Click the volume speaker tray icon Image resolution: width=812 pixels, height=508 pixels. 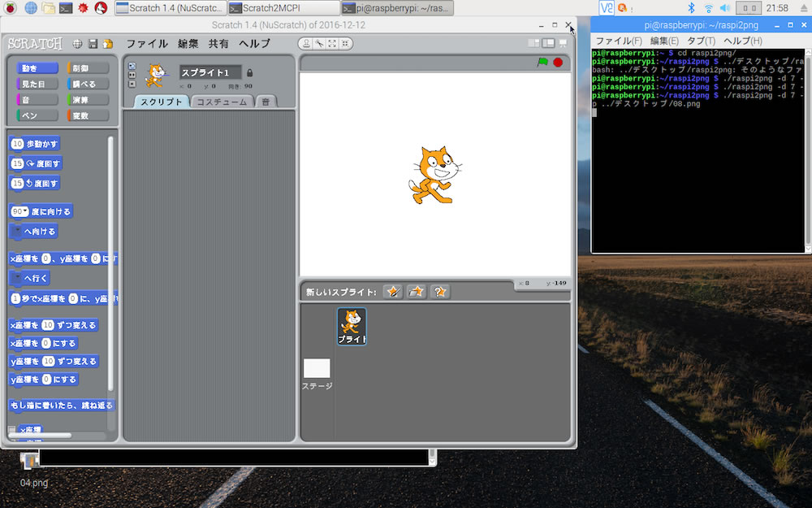click(725, 8)
